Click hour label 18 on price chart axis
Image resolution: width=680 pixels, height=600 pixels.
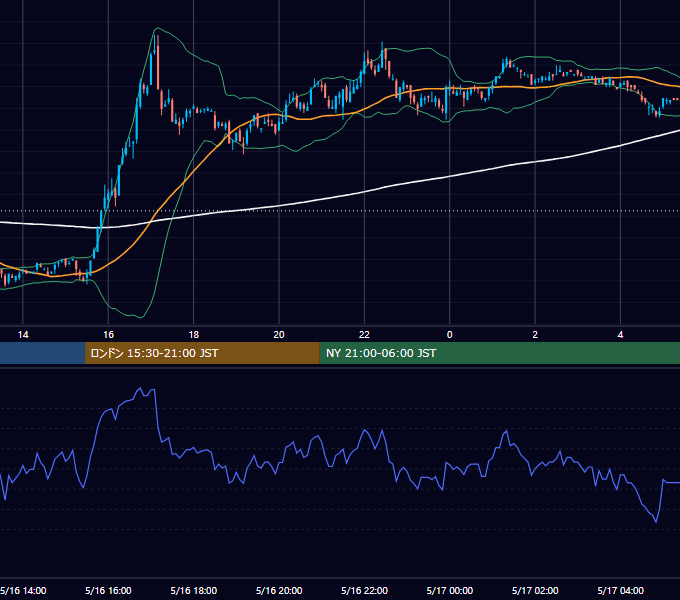coord(193,335)
